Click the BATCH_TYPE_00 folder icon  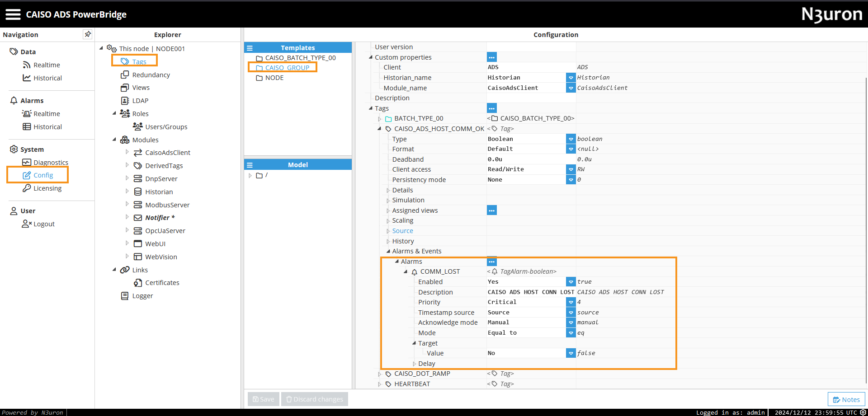click(388, 119)
